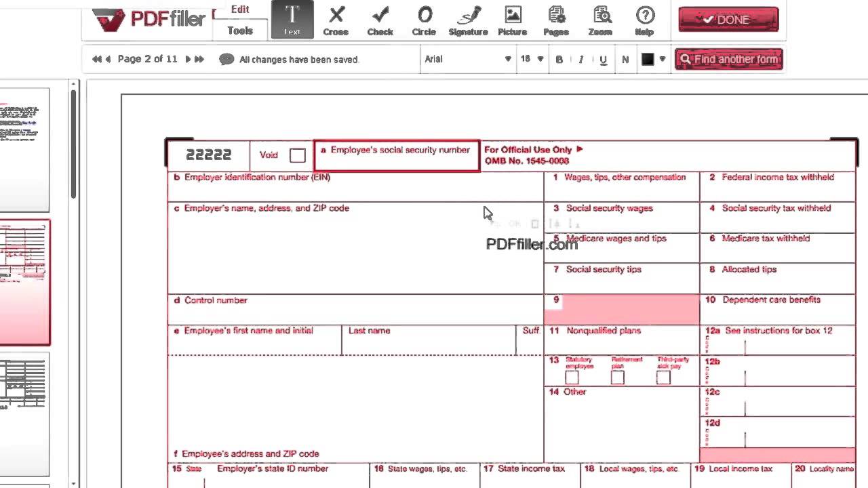Select the Cross tool
868x488 pixels.
coord(336,20)
